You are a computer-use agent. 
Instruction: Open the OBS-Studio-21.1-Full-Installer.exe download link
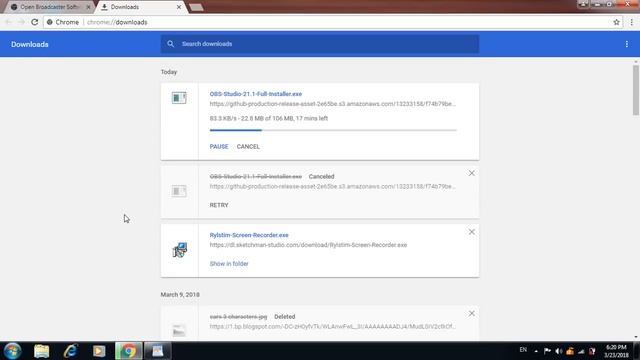click(256, 94)
